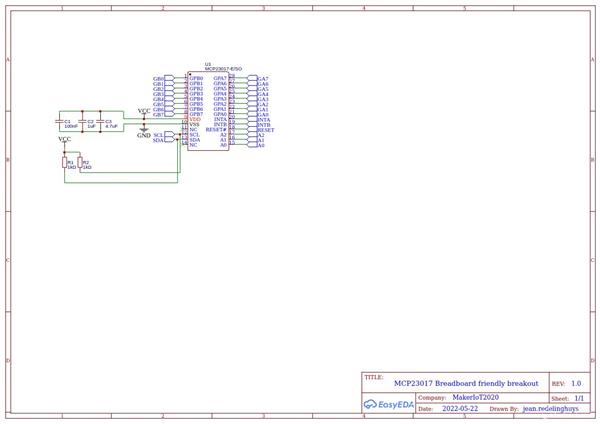Click the date 2022-05-22

pos(460,408)
